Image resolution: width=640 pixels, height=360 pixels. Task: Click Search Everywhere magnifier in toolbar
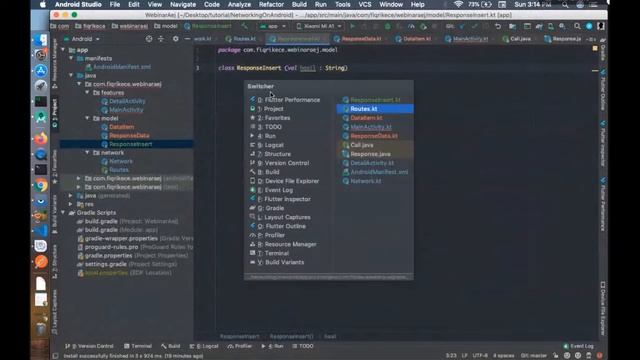(x=577, y=26)
